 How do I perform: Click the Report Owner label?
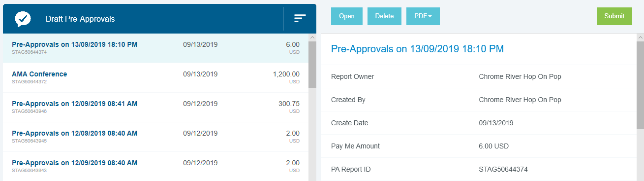click(x=352, y=76)
